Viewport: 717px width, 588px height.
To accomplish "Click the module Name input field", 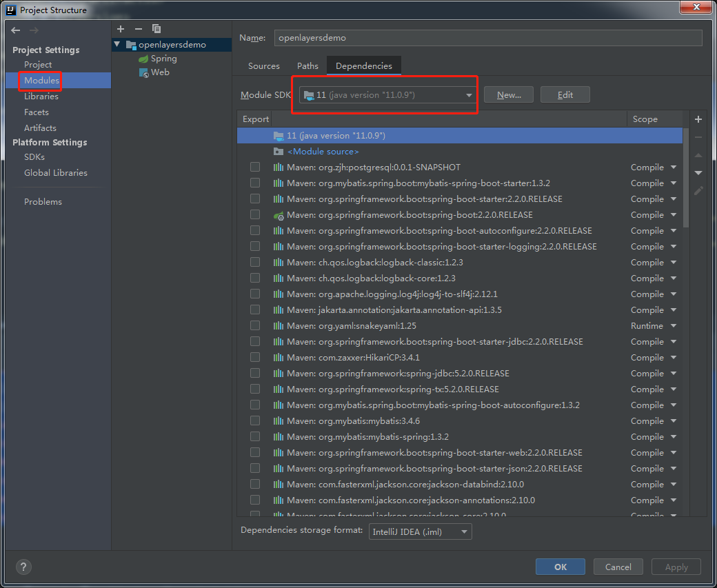I will 488,38.
